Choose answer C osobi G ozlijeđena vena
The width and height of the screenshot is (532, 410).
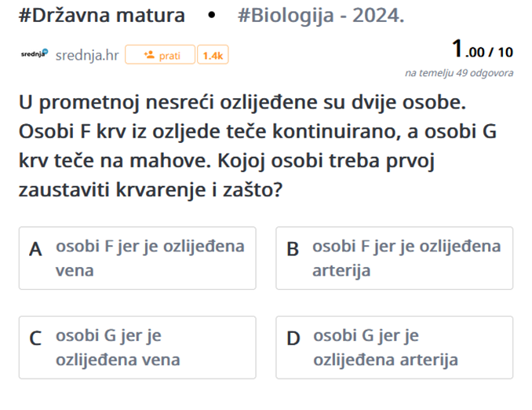pos(137,347)
